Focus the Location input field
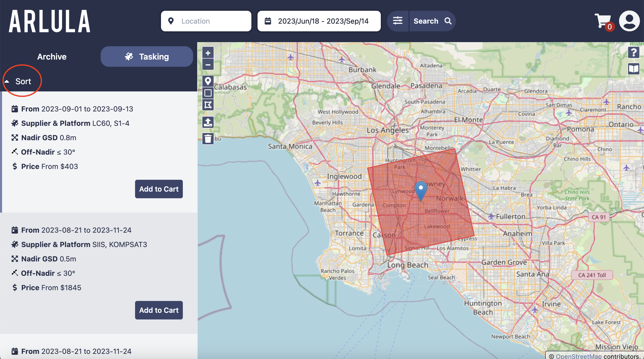Image resolution: width=644 pixels, height=359 pixels. 206,21
